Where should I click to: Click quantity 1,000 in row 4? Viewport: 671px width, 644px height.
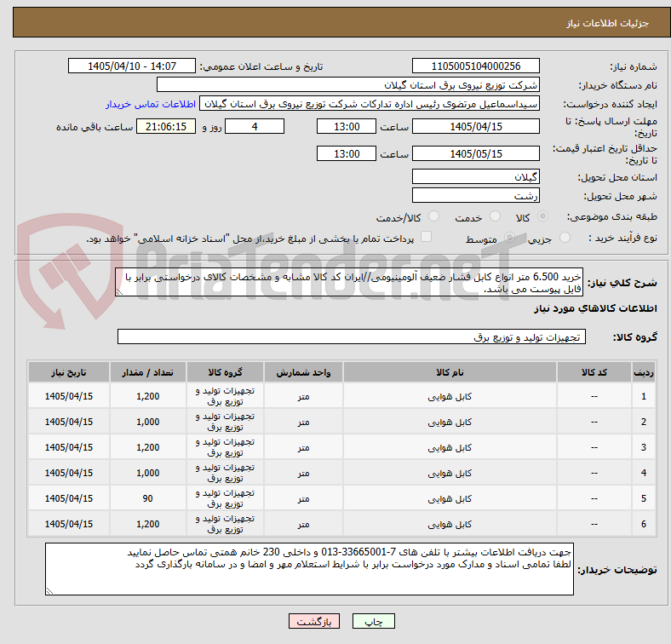(148, 473)
